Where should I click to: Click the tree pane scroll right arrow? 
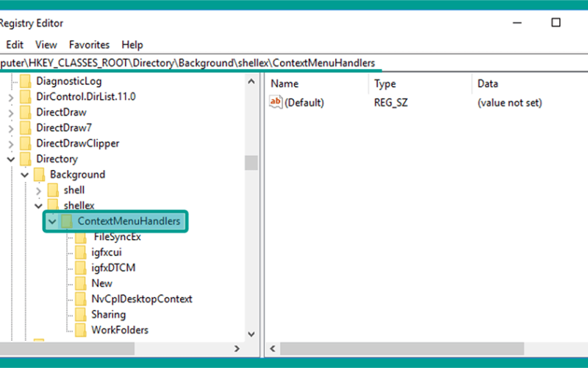[x=237, y=349]
